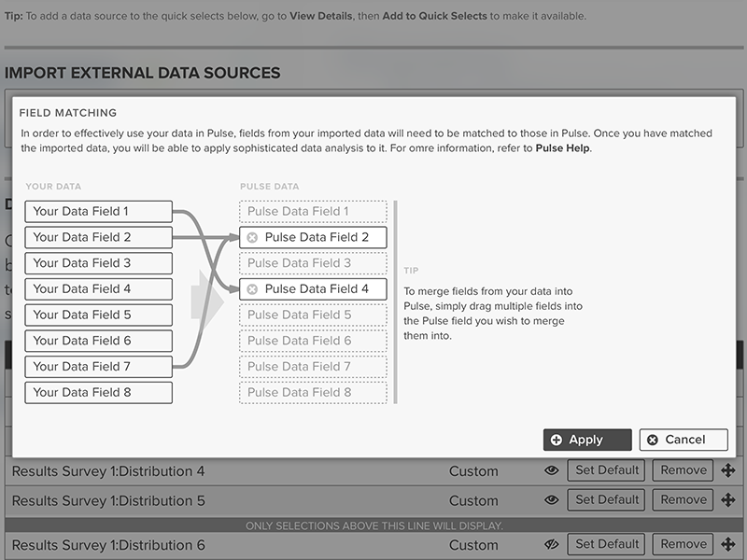Viewport: 747px width, 560px height.
Task: Hide Results Survey 1:Distribution 5 with eye icon
Action: tap(551, 500)
